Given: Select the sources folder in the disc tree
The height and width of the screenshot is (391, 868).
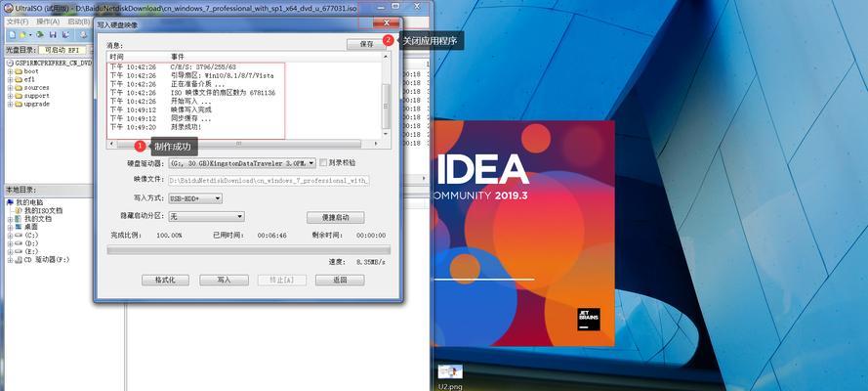Looking at the screenshot, I should coord(32,88).
